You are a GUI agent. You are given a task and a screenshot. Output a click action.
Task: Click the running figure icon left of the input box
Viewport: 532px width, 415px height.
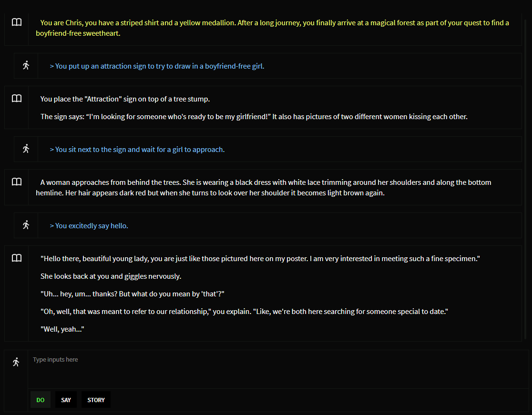16,363
